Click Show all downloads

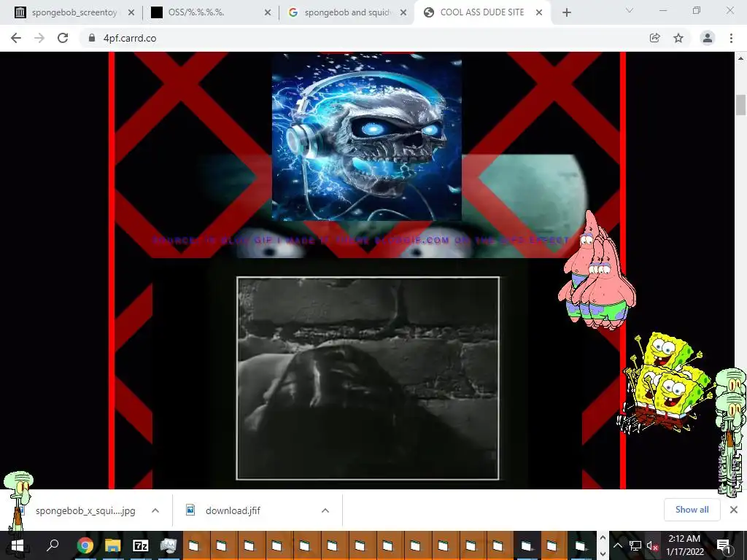point(692,510)
